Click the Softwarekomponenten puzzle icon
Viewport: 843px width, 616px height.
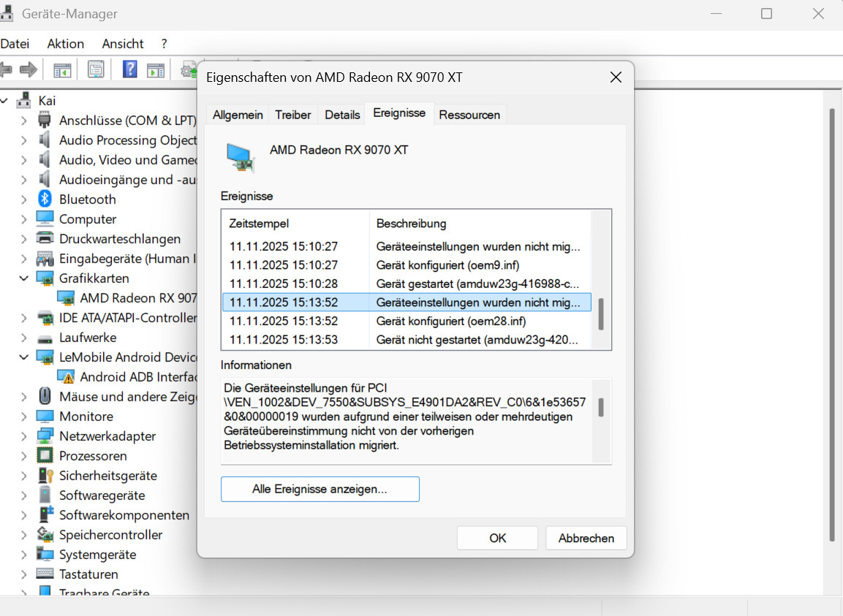(x=46, y=514)
